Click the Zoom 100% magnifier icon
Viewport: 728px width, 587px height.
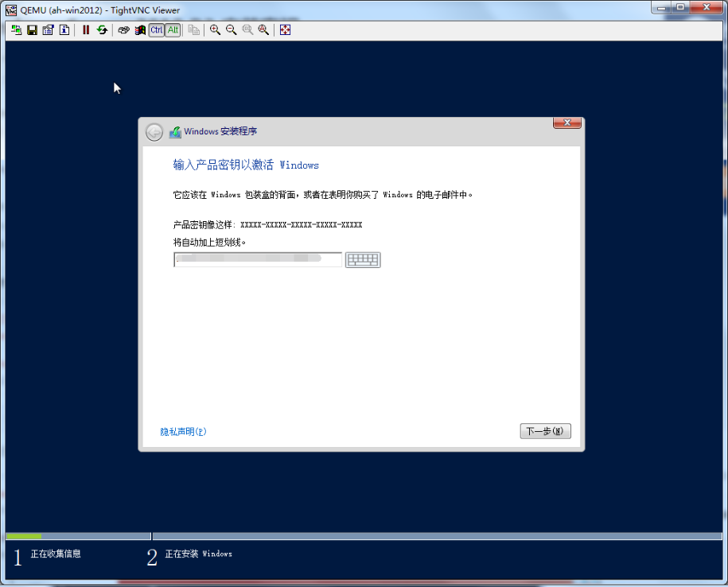tap(247, 30)
